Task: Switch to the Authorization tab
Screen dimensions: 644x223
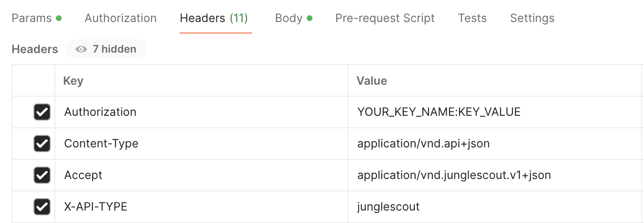Action: click(x=120, y=18)
